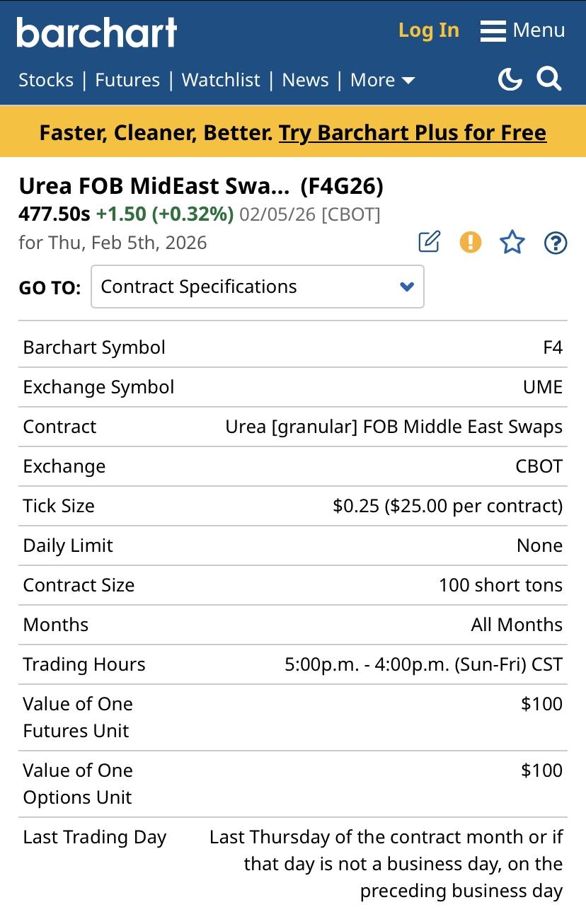Expand the More navigation dropdown
Screen dimensions: 586x924
[382, 80]
